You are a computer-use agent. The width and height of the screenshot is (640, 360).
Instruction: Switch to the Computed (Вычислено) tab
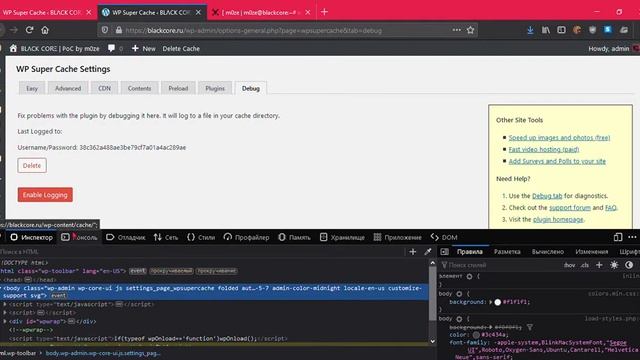click(547, 252)
